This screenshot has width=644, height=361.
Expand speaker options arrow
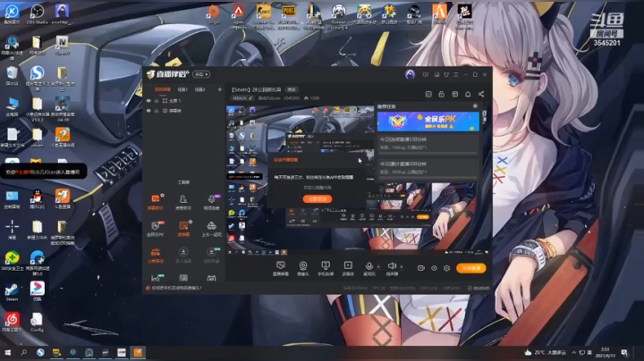(402, 267)
